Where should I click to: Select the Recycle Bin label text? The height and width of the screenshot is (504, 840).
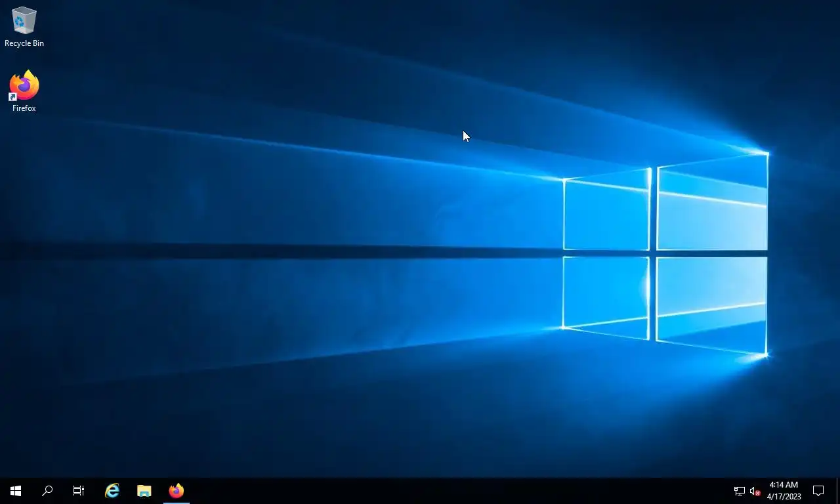pos(24,43)
